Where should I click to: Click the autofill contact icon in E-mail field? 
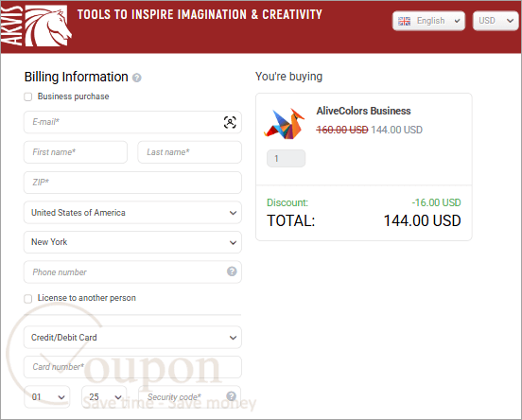tap(230, 122)
